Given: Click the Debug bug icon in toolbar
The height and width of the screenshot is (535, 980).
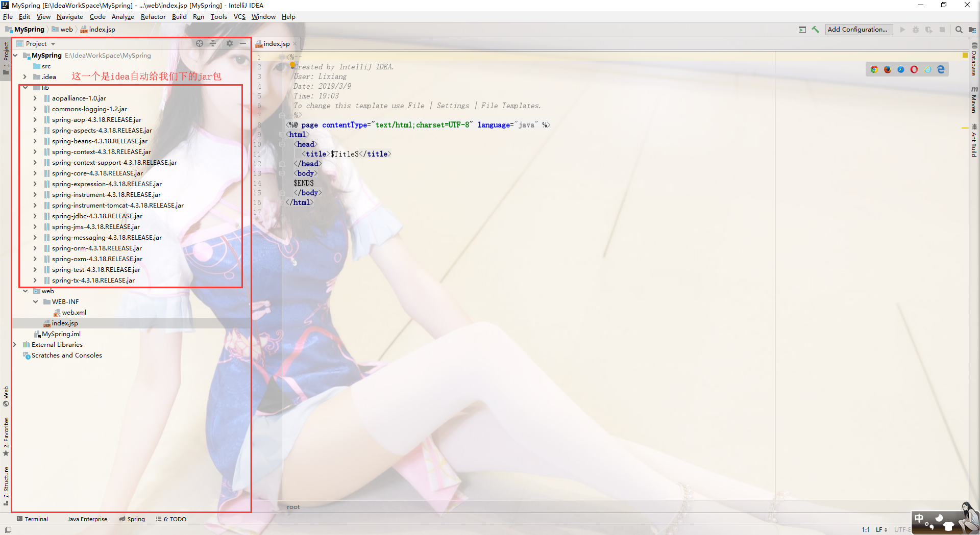Looking at the screenshot, I should click(916, 30).
